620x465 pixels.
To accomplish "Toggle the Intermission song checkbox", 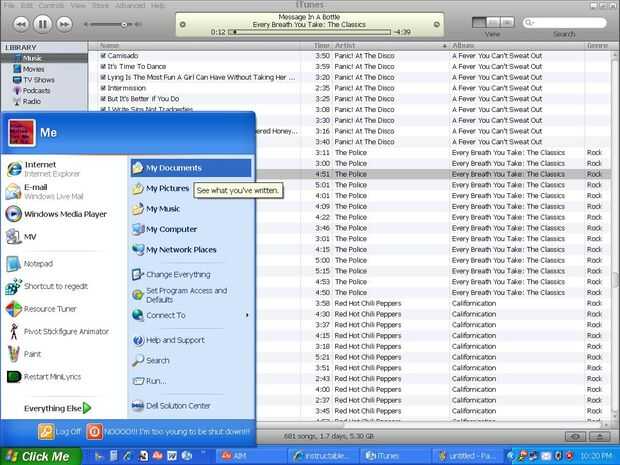I will coord(103,88).
